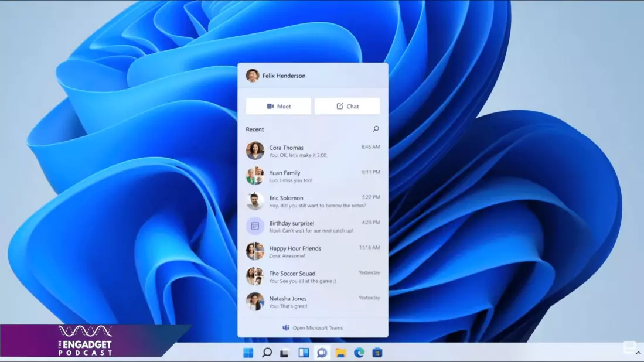This screenshot has height=362, width=644.
Task: Open the Windows Start menu
Action: 248,353
